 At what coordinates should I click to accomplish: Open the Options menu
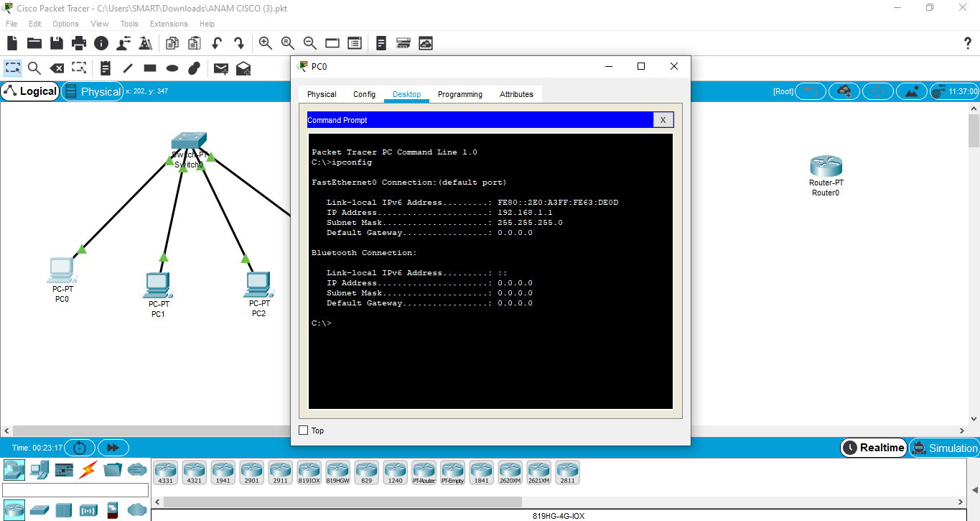point(65,24)
